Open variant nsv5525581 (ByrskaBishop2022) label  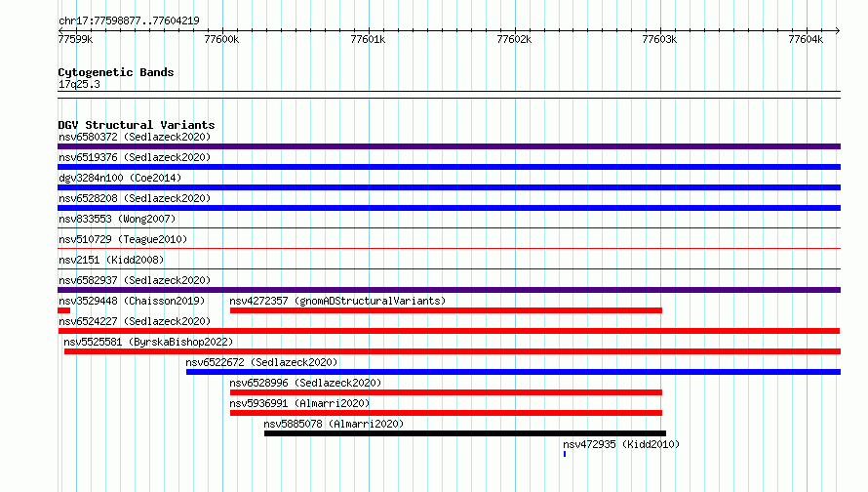pyautogui.click(x=148, y=342)
